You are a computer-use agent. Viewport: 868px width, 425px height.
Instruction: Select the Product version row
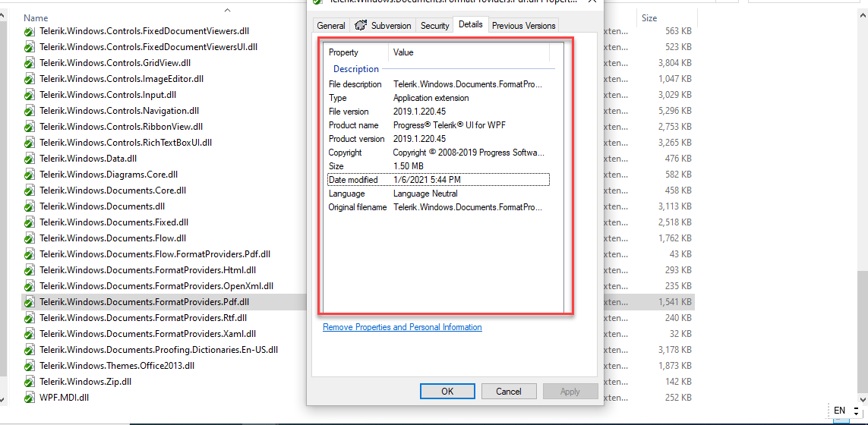coord(438,139)
